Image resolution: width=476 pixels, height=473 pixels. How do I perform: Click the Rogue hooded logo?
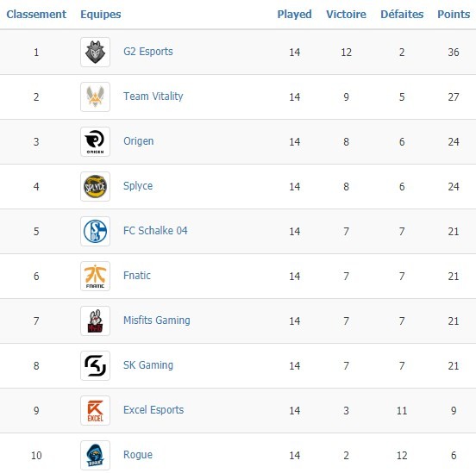click(x=96, y=456)
